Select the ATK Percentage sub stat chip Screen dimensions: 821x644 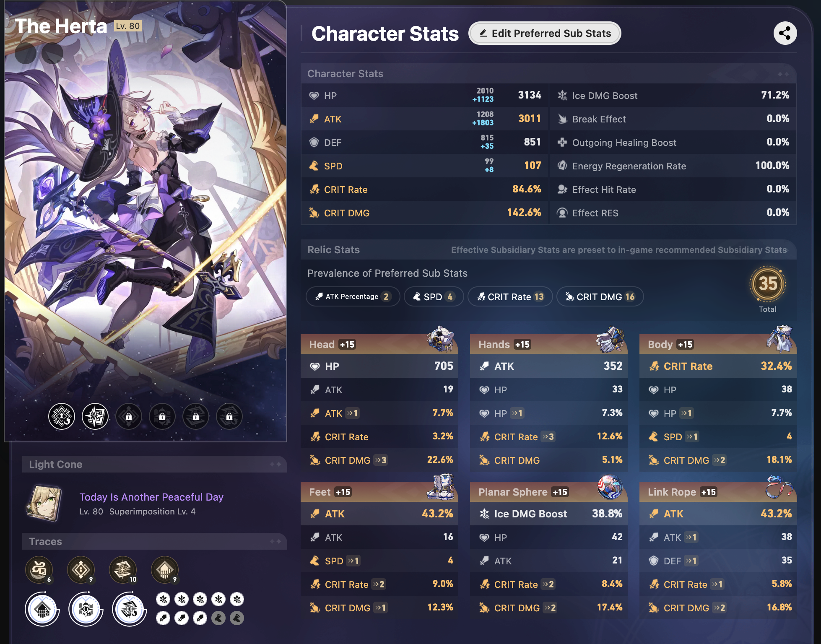(353, 296)
